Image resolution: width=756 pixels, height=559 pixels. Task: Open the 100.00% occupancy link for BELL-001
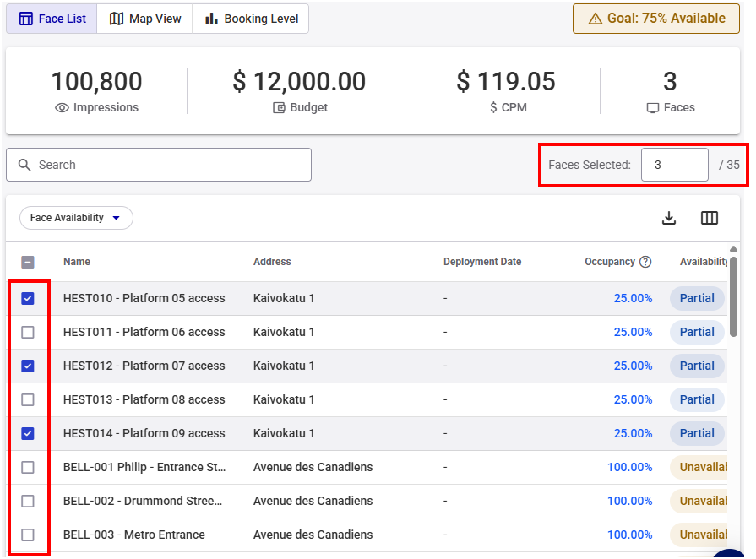point(629,467)
